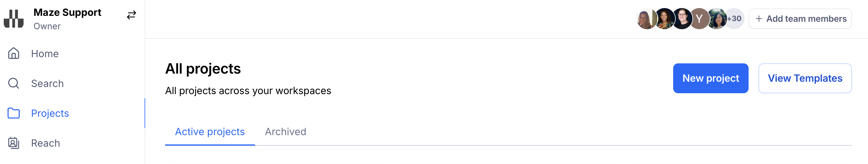
Task: Click the Home house icon
Action: pyautogui.click(x=13, y=53)
